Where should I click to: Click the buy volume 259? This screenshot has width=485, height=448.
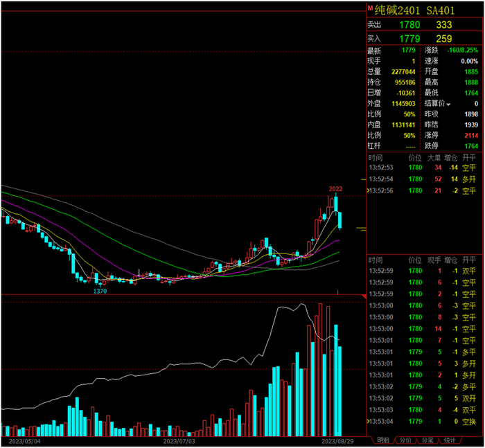click(x=444, y=39)
